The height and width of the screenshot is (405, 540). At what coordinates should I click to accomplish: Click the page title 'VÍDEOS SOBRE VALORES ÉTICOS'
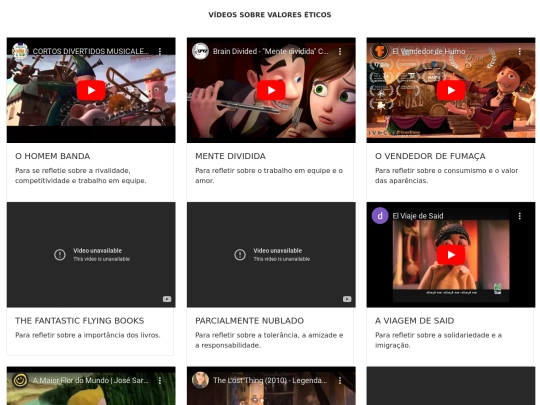point(270,15)
